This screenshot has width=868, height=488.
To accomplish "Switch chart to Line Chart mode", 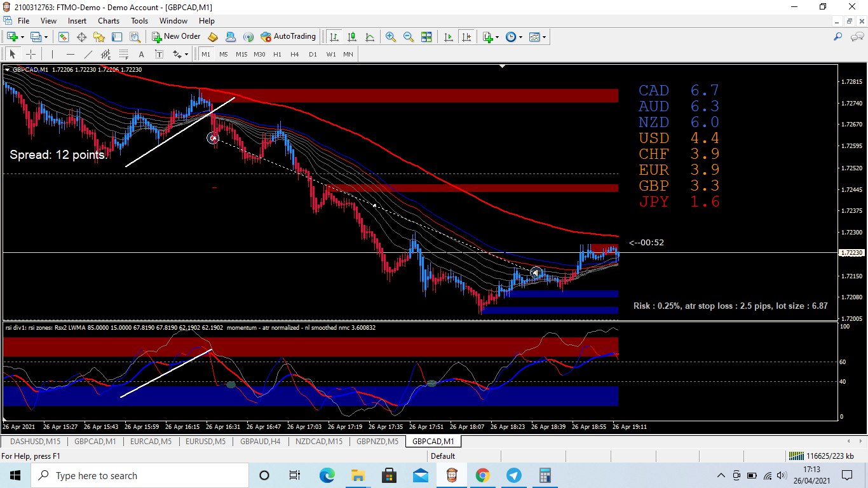I will (370, 37).
